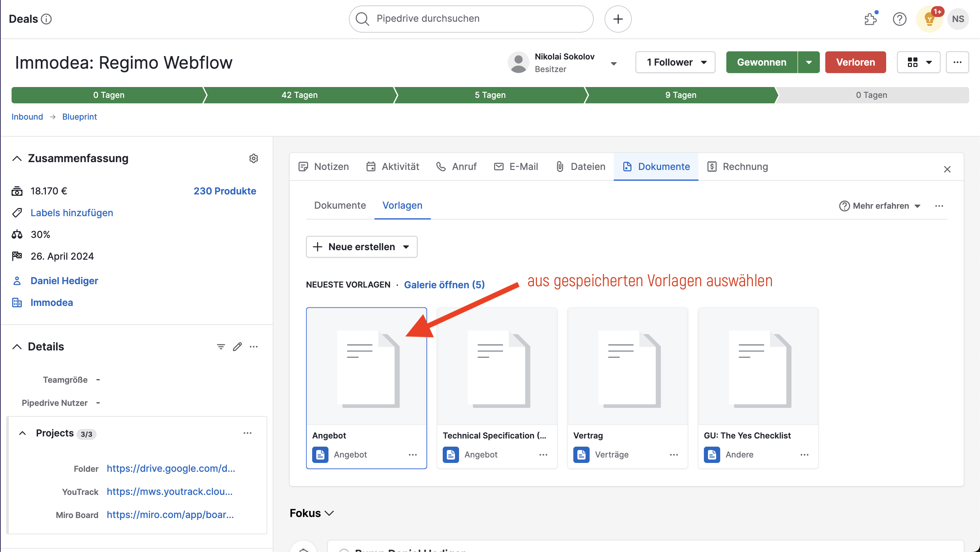Image resolution: width=980 pixels, height=552 pixels.
Task: Click the pencil edit icon in Details
Action: (237, 346)
